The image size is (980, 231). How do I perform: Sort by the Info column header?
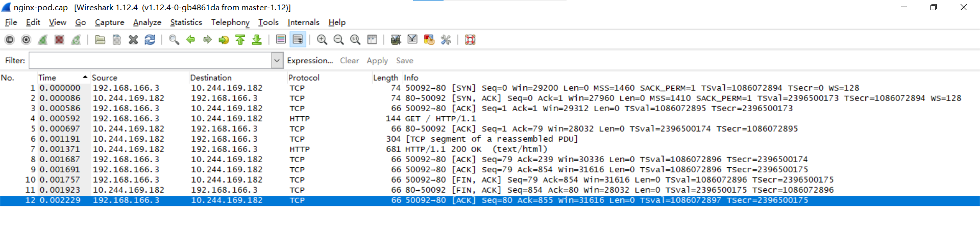coord(691,78)
